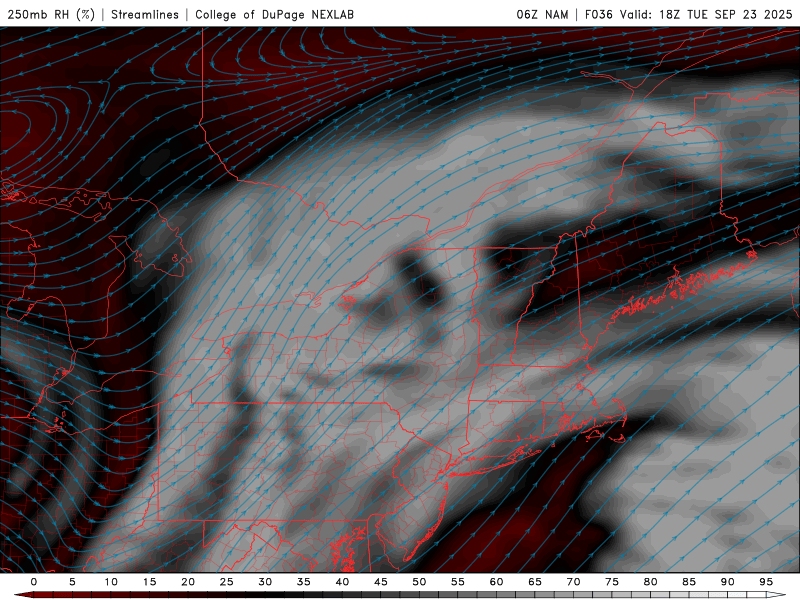Viewport: 800px width, 600px height.
Task: Select the colorbar label "5"
Action: [x=72, y=582]
